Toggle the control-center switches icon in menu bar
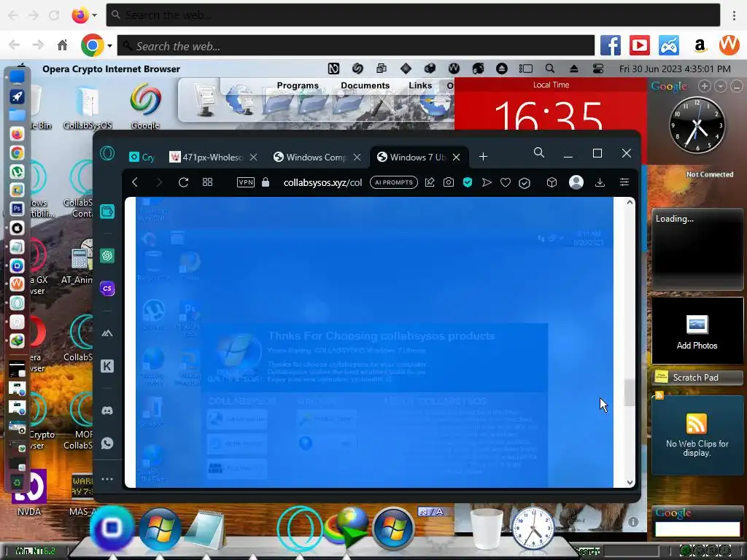The image size is (747, 560). pos(598,69)
